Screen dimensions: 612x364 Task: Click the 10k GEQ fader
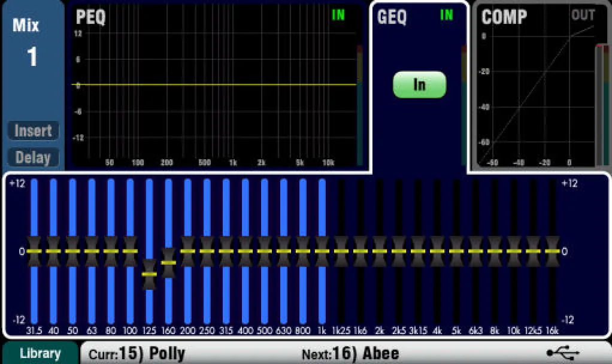(514, 251)
